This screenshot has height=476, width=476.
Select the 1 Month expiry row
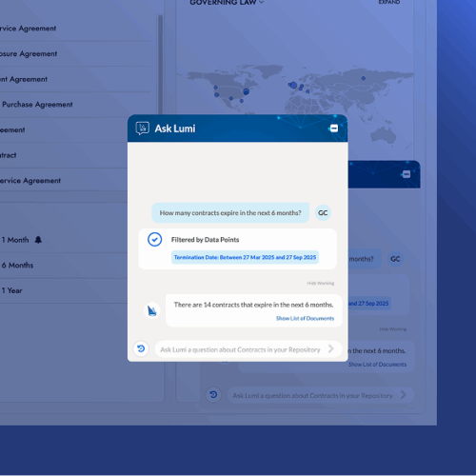64,240
